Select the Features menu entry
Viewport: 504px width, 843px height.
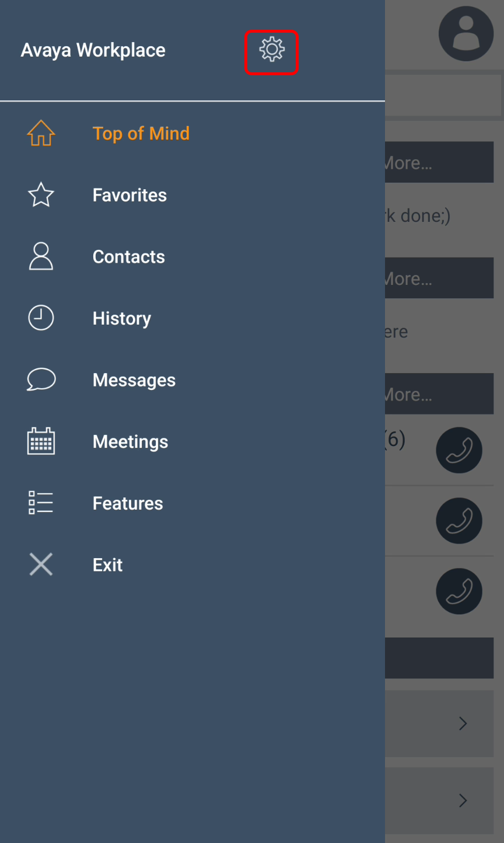point(127,503)
